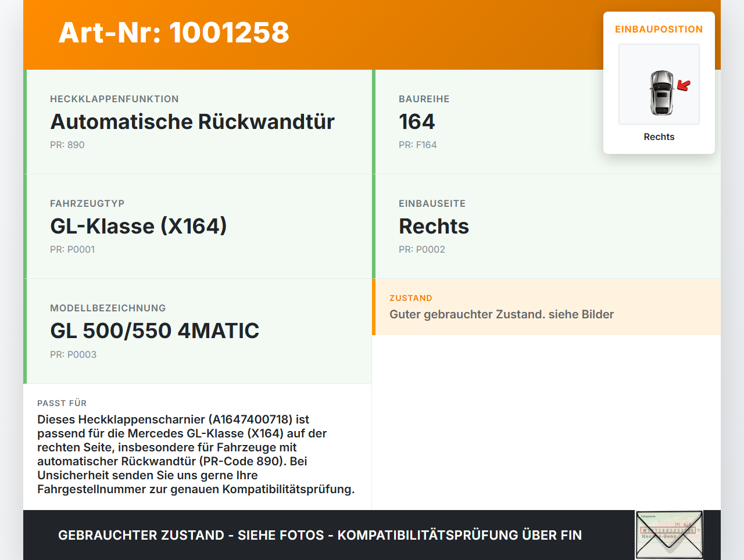
Task: Click the PASST FÜR label
Action: tap(62, 403)
